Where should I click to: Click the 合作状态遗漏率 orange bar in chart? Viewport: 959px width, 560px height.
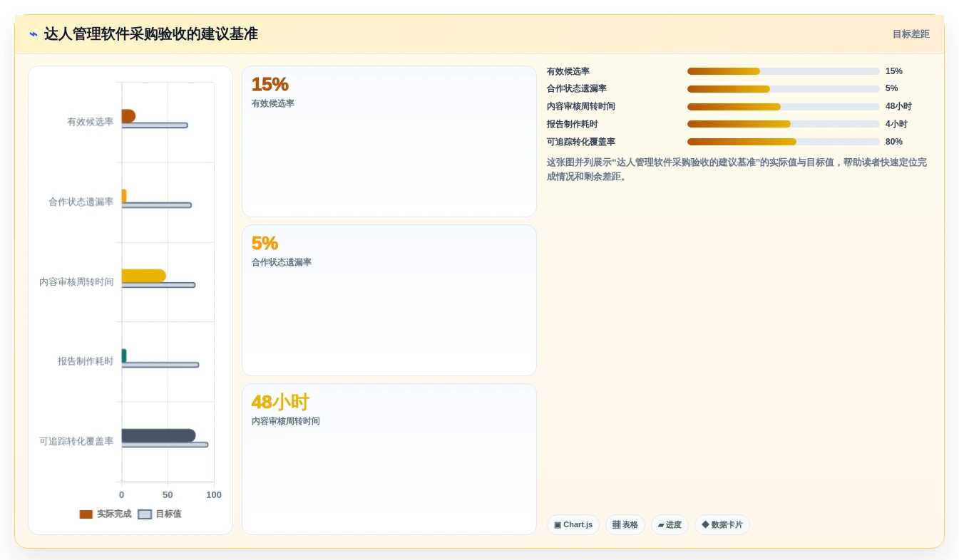124,196
